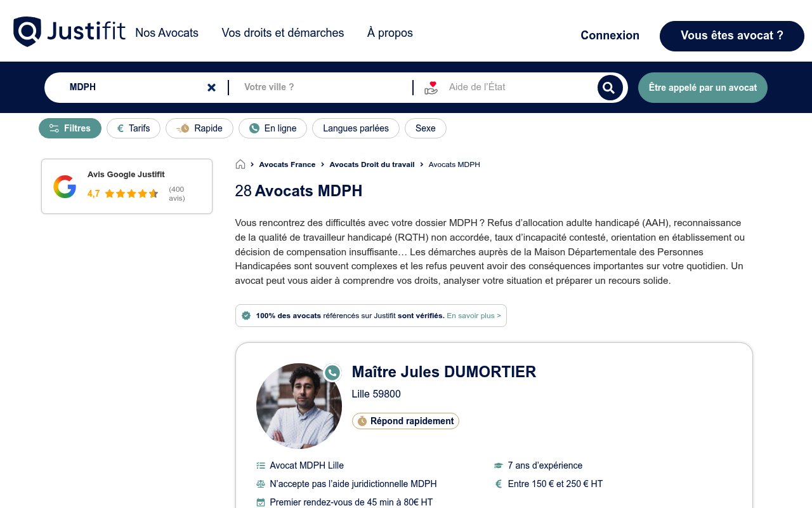Click the Aide de l'État hand-heart icon
Screen dimensions: 812x508
tap(431, 88)
